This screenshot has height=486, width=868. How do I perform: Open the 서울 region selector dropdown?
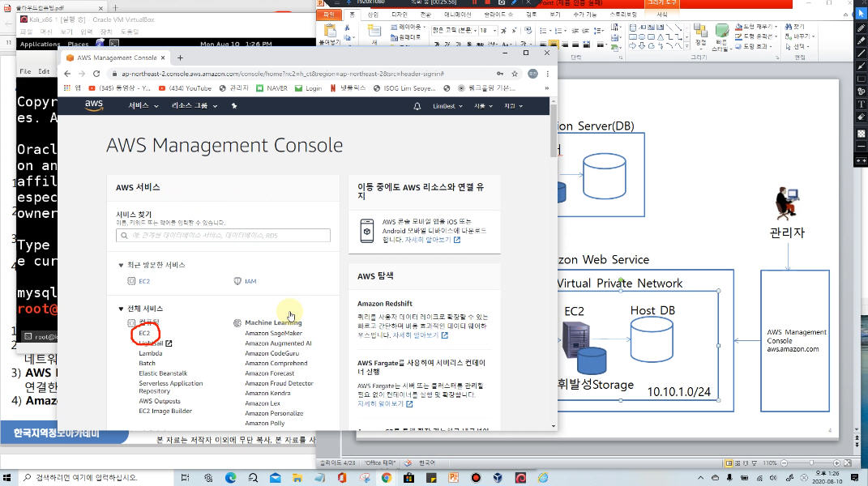click(483, 106)
